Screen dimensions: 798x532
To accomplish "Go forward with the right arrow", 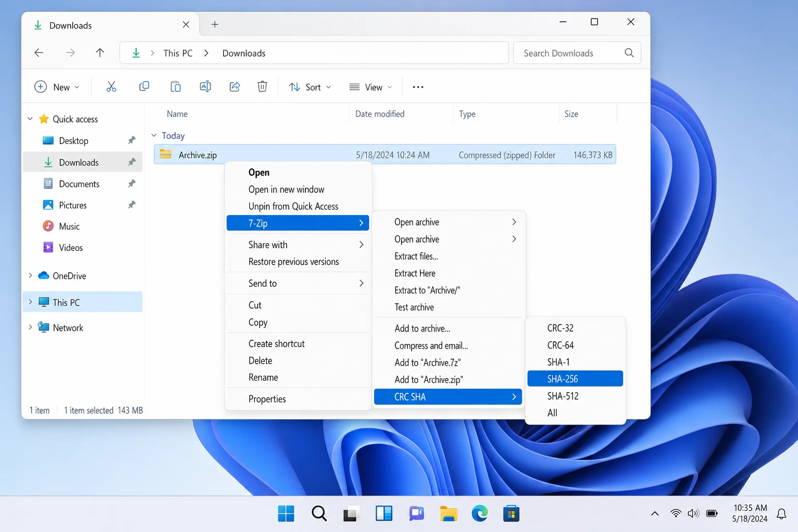I will click(70, 52).
